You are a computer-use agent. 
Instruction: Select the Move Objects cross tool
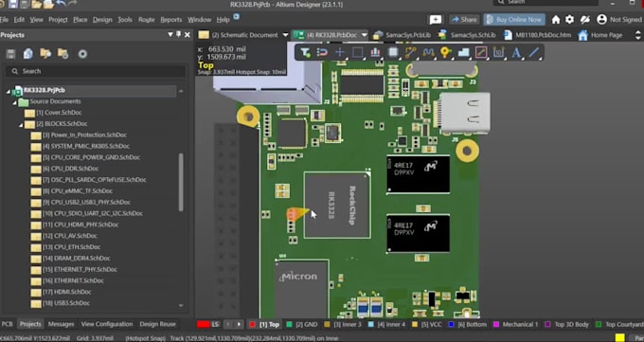pyautogui.click(x=340, y=53)
